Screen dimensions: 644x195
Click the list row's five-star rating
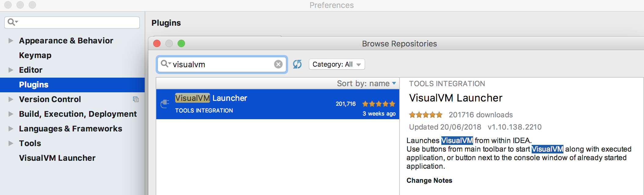coord(379,104)
